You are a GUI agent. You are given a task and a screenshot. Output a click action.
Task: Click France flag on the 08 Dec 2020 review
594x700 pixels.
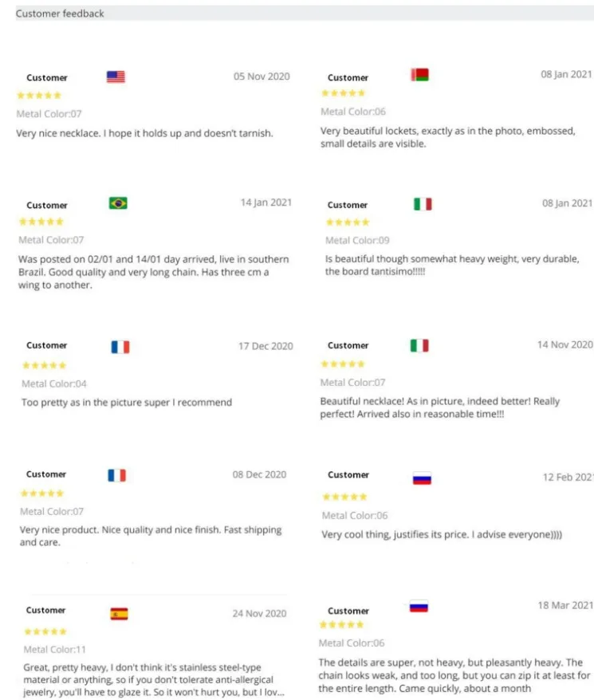coord(117,475)
